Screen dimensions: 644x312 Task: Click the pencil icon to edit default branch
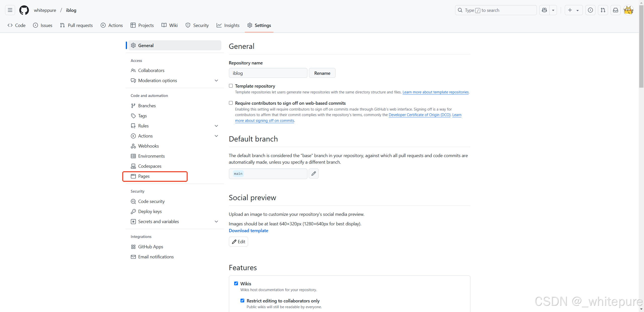click(313, 174)
